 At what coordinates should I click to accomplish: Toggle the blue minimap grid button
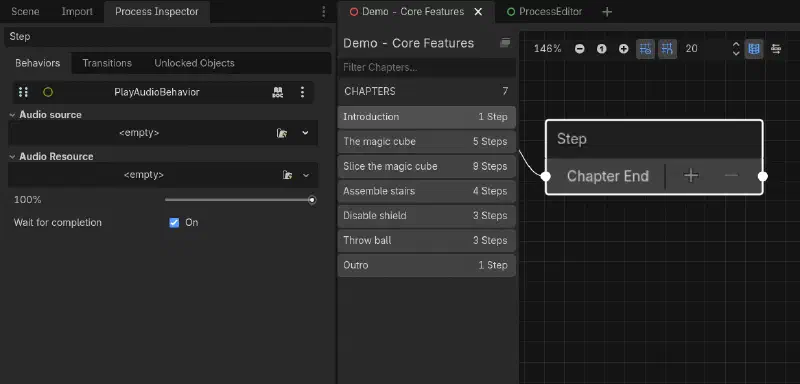point(754,49)
